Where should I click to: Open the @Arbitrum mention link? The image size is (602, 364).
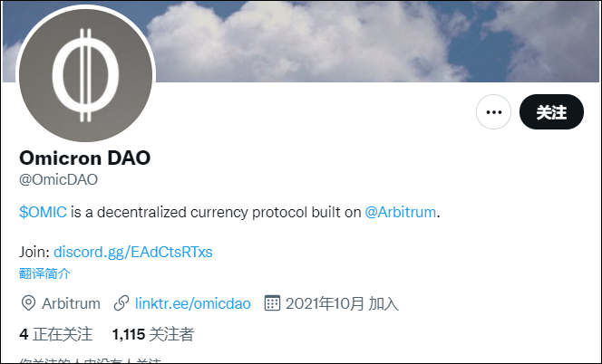[400, 212]
